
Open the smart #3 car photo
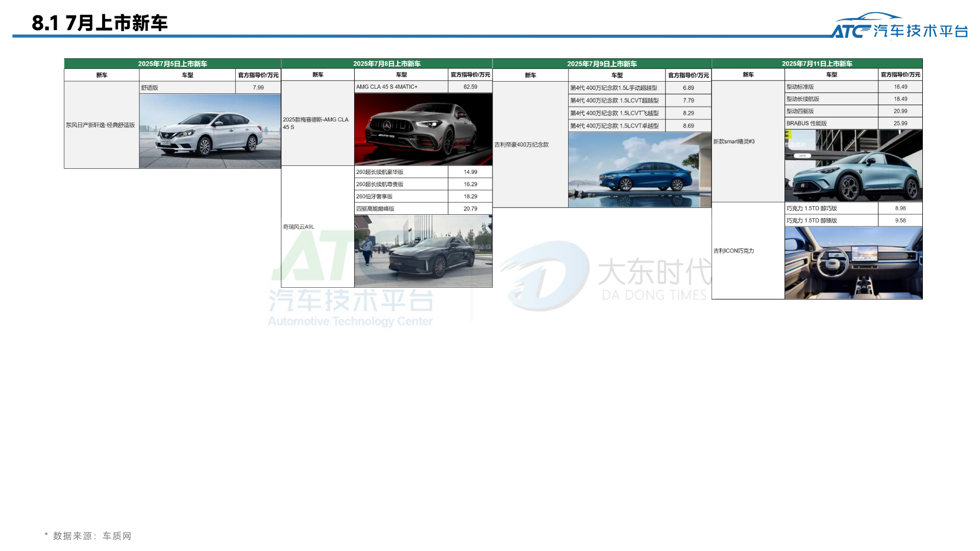click(853, 166)
